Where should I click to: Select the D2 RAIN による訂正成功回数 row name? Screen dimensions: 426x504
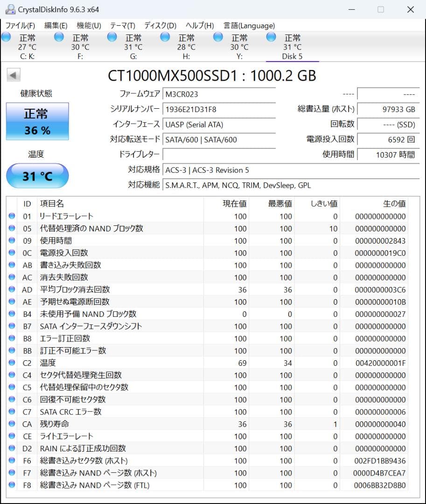(x=83, y=448)
